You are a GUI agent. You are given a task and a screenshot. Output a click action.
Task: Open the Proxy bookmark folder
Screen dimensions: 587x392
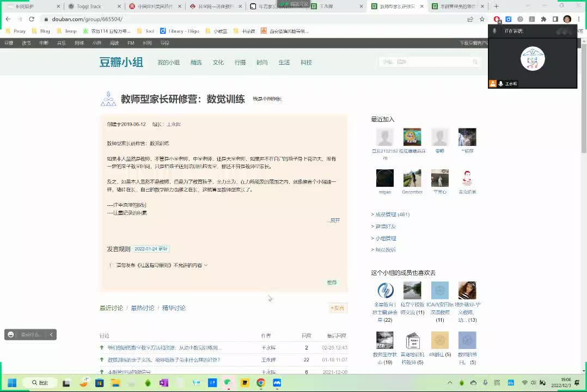(x=16, y=31)
